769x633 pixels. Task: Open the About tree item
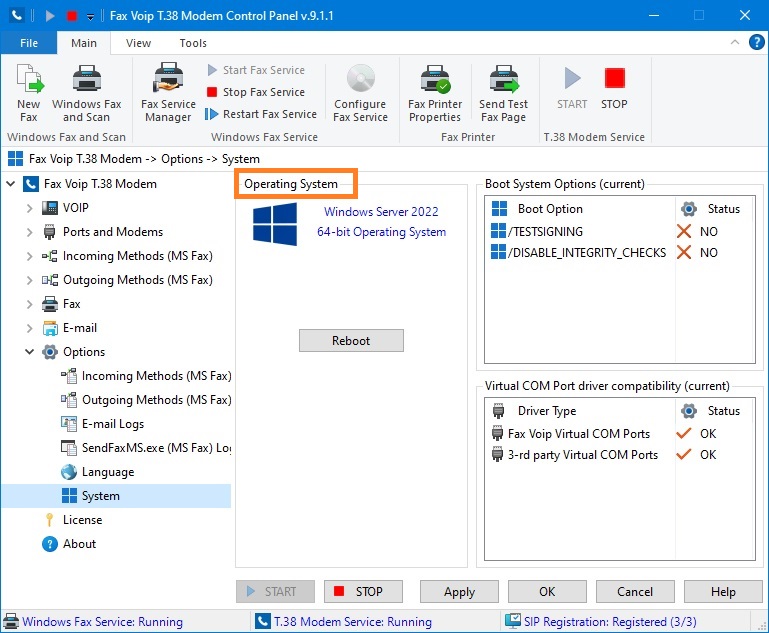pyautogui.click(x=79, y=544)
